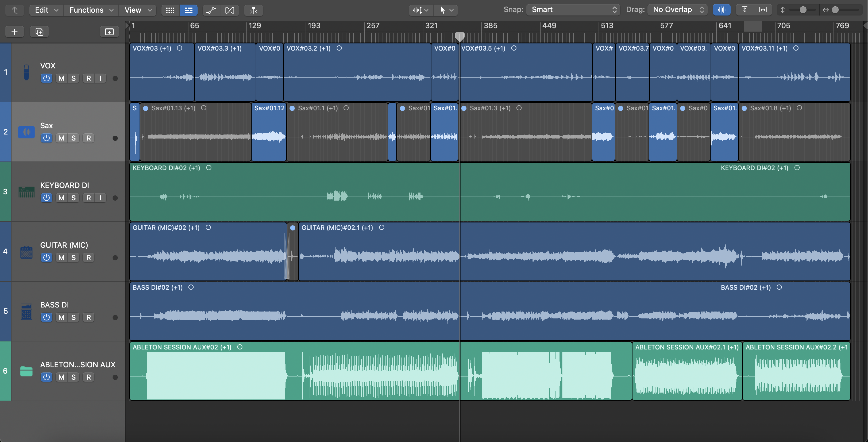This screenshot has width=868, height=442.
Task: Toggle power on the BASS DI track
Action: tap(47, 317)
